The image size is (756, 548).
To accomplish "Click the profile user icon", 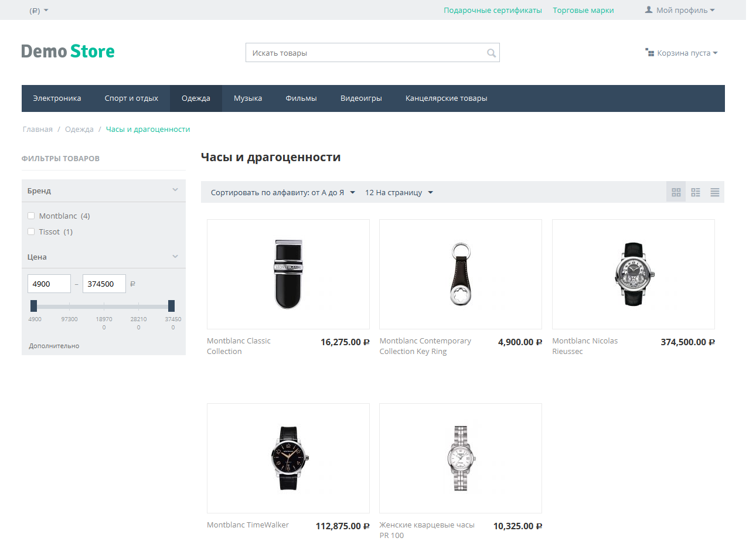I will click(649, 10).
